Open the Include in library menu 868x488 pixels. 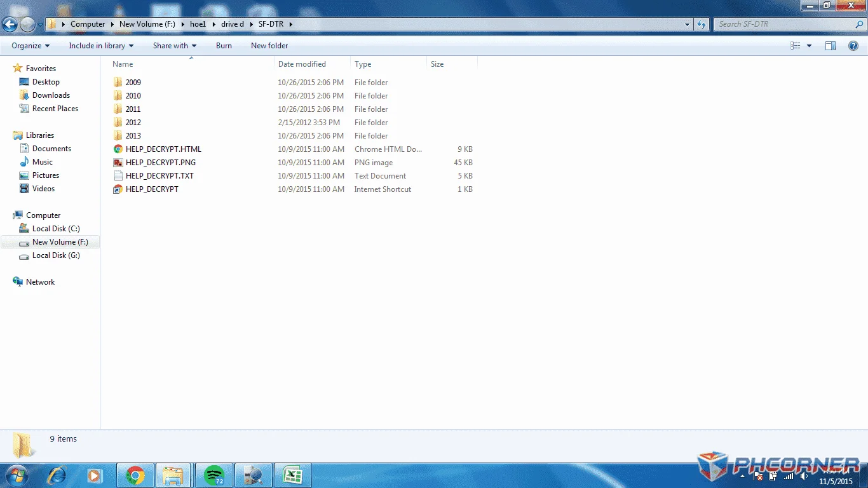click(x=101, y=46)
